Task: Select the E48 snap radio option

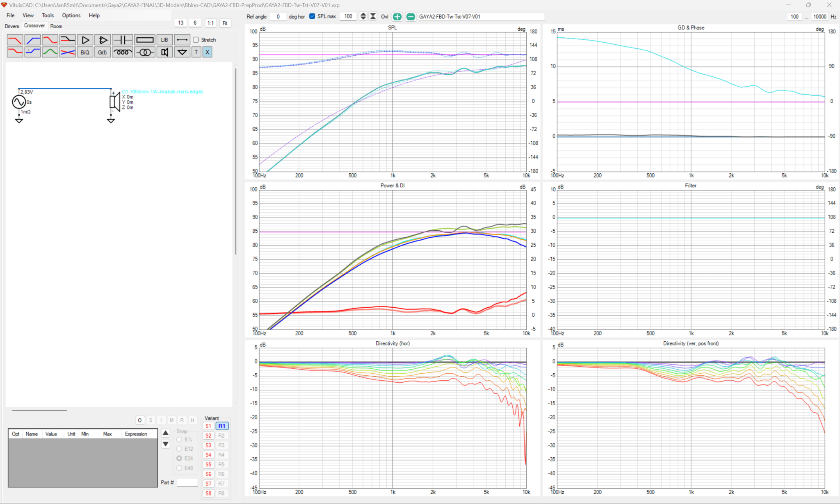Action: pyautogui.click(x=179, y=468)
